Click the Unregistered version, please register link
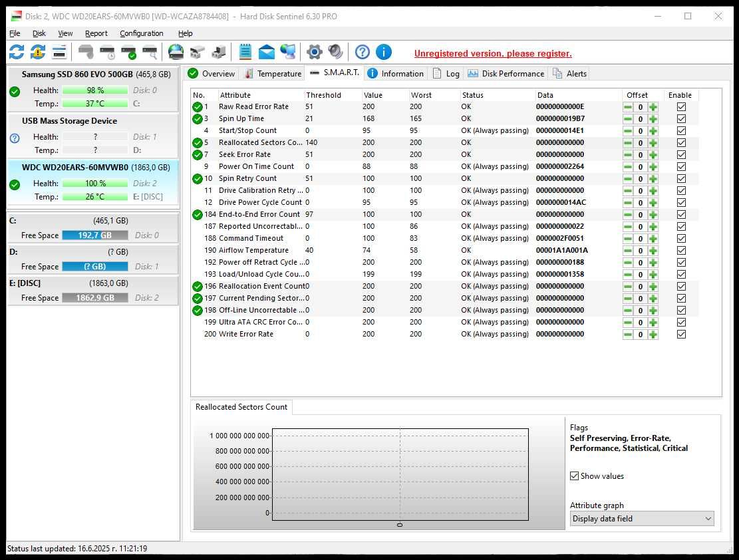Viewport: 739px width, 560px height. (493, 53)
